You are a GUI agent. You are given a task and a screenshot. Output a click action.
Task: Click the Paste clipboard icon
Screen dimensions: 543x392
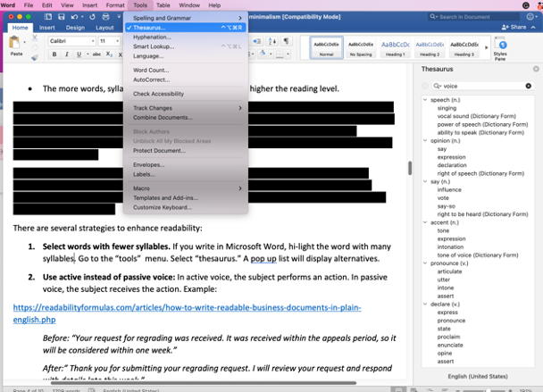[x=14, y=43]
